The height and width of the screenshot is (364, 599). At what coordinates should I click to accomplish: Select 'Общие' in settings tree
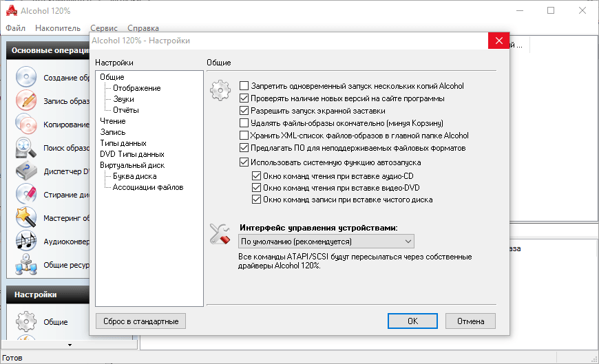click(x=112, y=77)
